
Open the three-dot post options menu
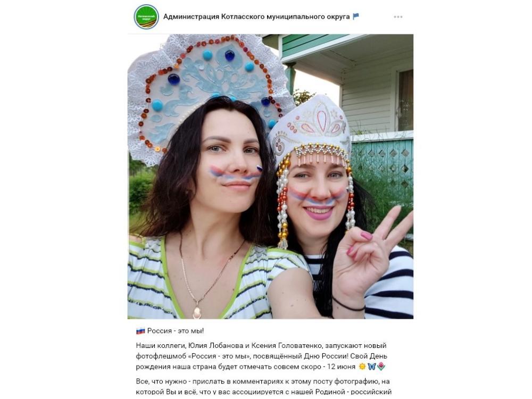pyautogui.click(x=398, y=17)
